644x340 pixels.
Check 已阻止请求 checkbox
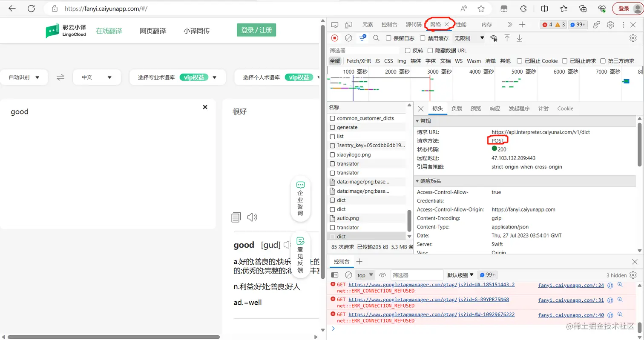click(564, 61)
